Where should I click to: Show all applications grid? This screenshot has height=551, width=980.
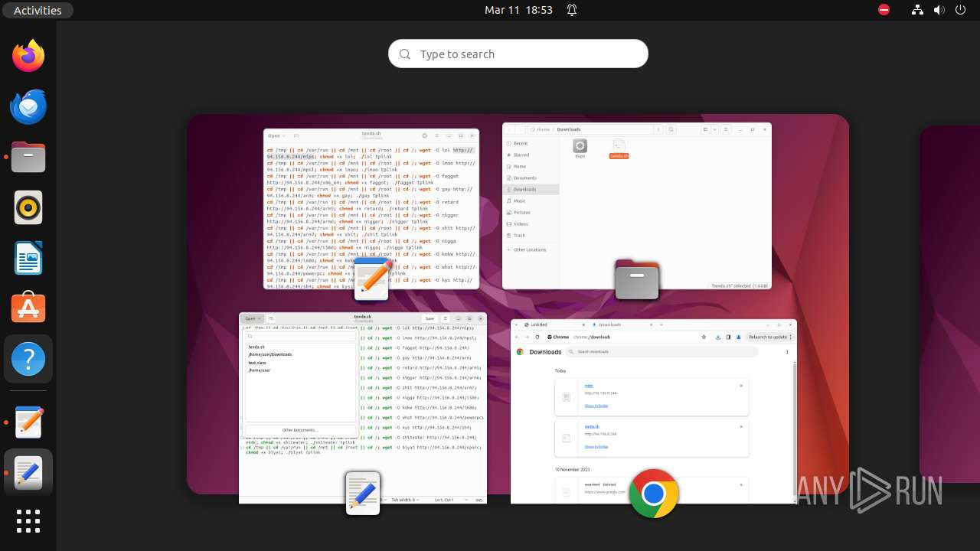pyautogui.click(x=28, y=521)
